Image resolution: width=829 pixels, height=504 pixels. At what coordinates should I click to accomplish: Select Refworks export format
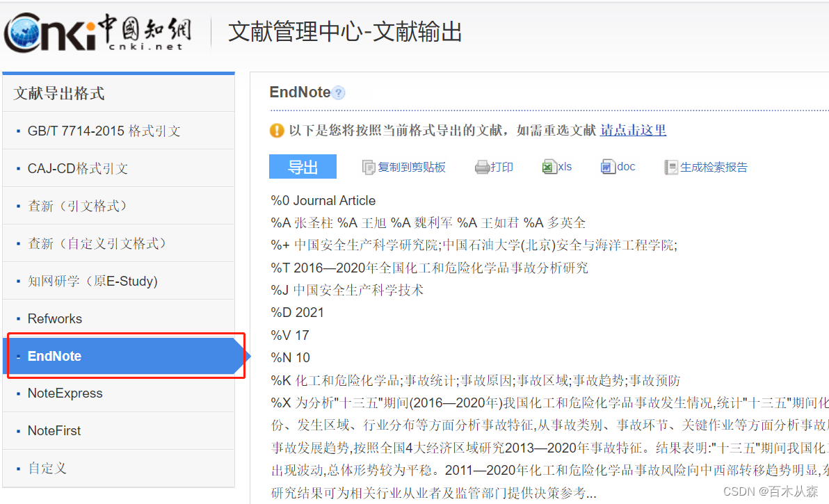tap(119, 318)
